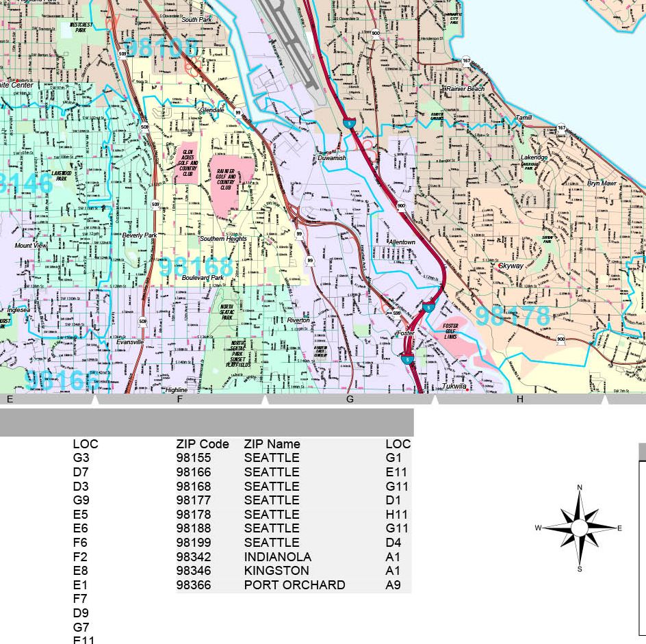Click the route 900 shield below the 98178 label
646x644 pixels.
click(x=560, y=339)
